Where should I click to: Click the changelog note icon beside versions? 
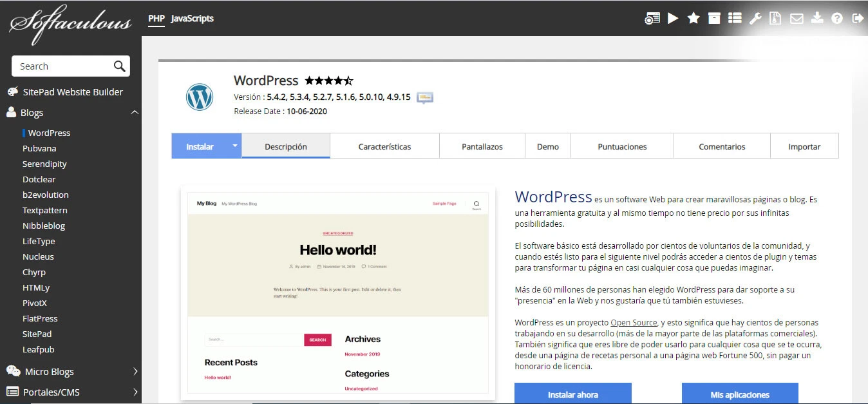pyautogui.click(x=424, y=98)
